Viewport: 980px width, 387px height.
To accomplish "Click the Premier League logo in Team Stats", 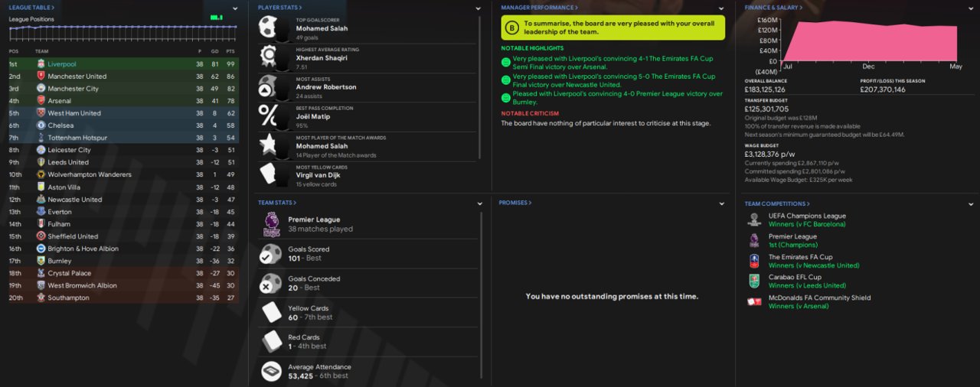I will 272,224.
